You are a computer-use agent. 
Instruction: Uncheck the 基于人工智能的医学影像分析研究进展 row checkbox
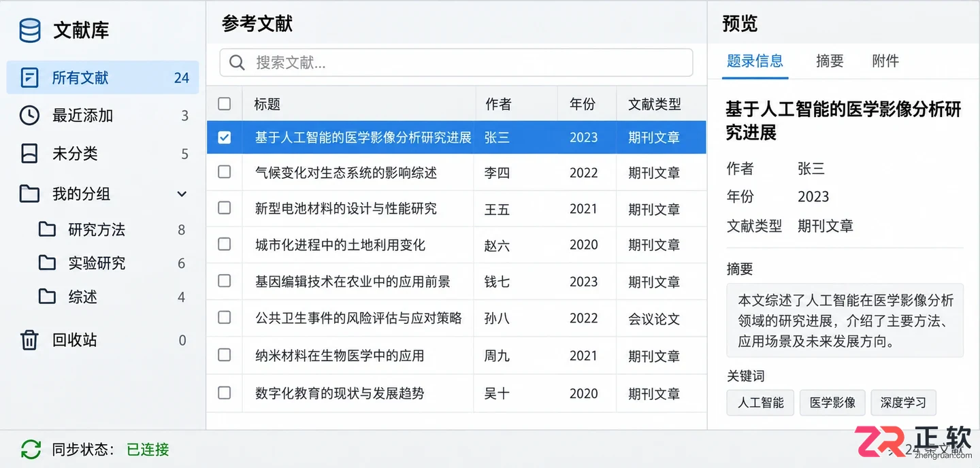click(x=225, y=137)
